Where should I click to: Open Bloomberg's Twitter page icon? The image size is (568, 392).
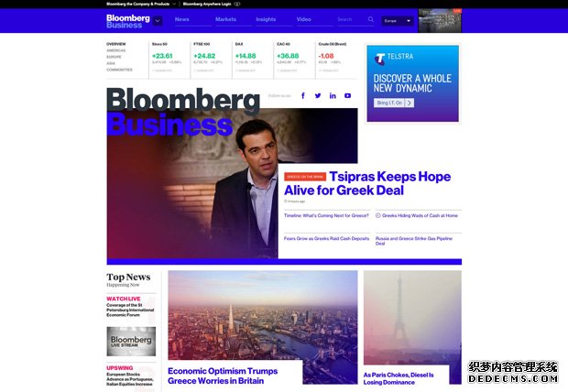318,95
